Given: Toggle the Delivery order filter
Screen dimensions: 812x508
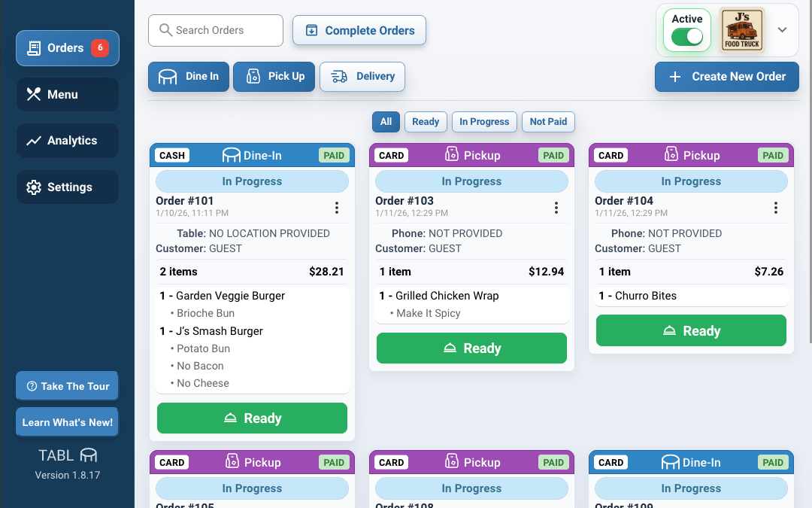Looking at the screenshot, I should (x=362, y=77).
